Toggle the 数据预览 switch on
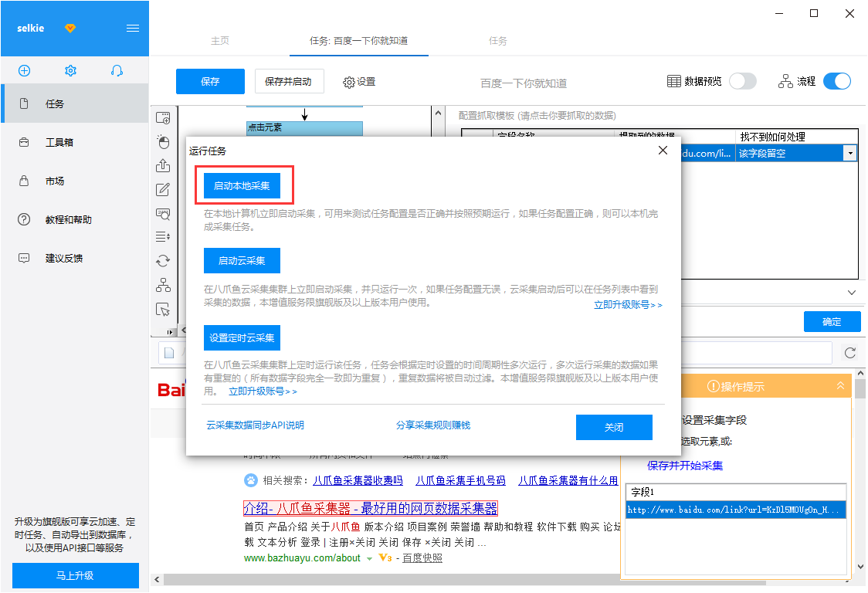Viewport: 868px width, 593px height. click(x=743, y=81)
